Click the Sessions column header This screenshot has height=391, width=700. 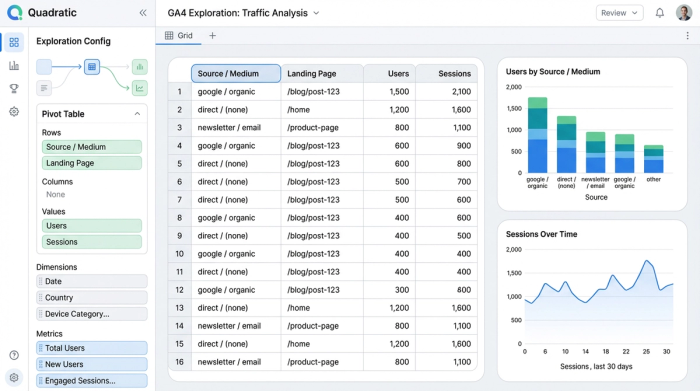pyautogui.click(x=446, y=74)
